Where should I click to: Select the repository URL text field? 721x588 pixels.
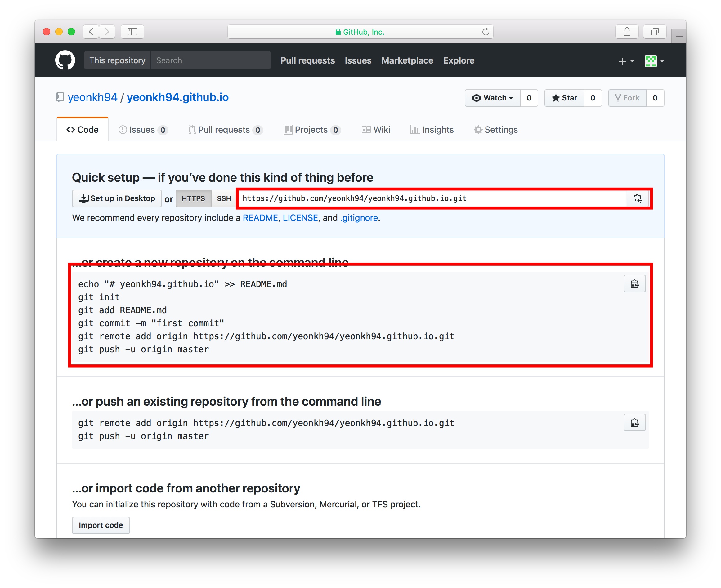coord(433,198)
